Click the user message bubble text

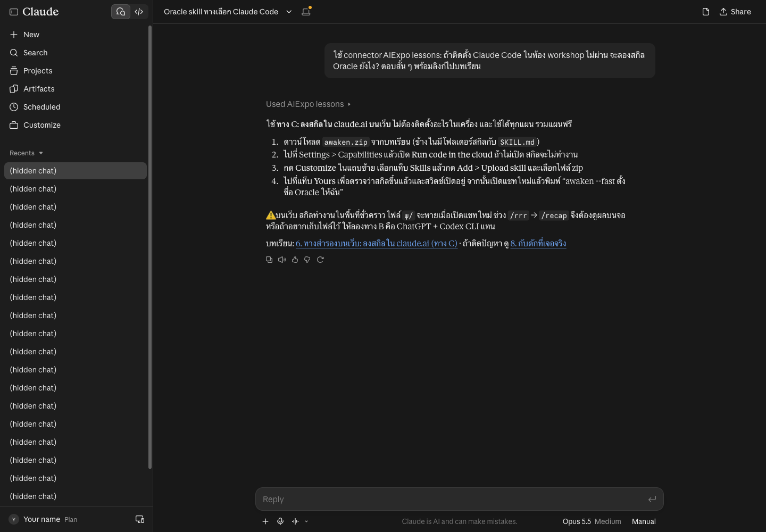click(489, 61)
